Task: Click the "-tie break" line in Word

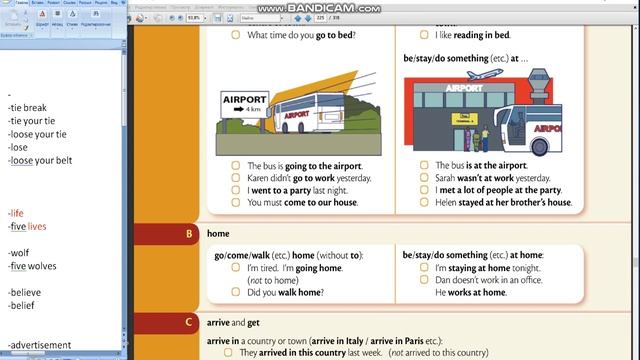Action: coord(27,108)
